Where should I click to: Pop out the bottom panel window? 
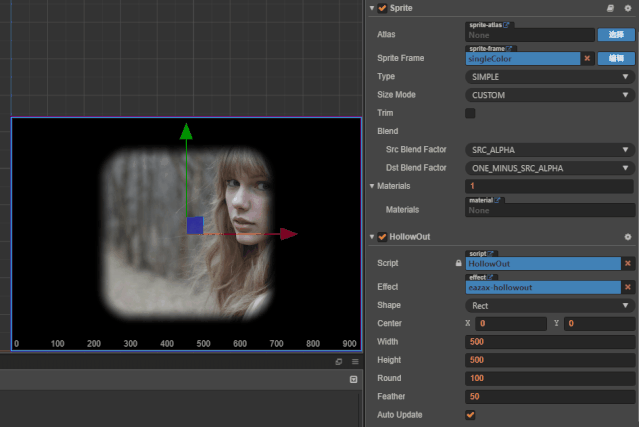pos(338,361)
